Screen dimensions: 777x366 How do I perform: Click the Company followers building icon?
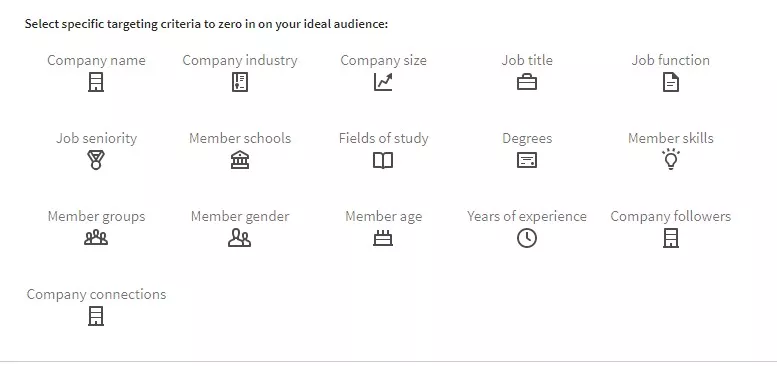tap(670, 238)
